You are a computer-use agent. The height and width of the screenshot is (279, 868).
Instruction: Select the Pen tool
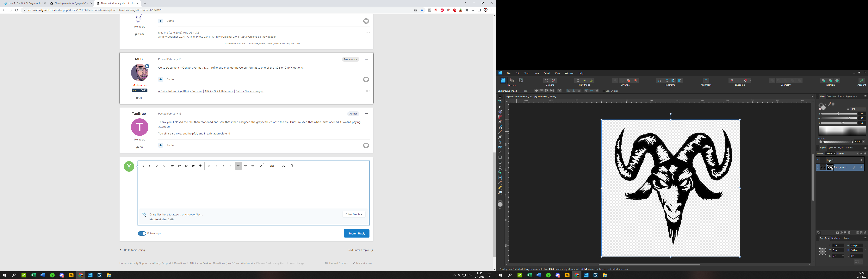[x=500, y=122]
